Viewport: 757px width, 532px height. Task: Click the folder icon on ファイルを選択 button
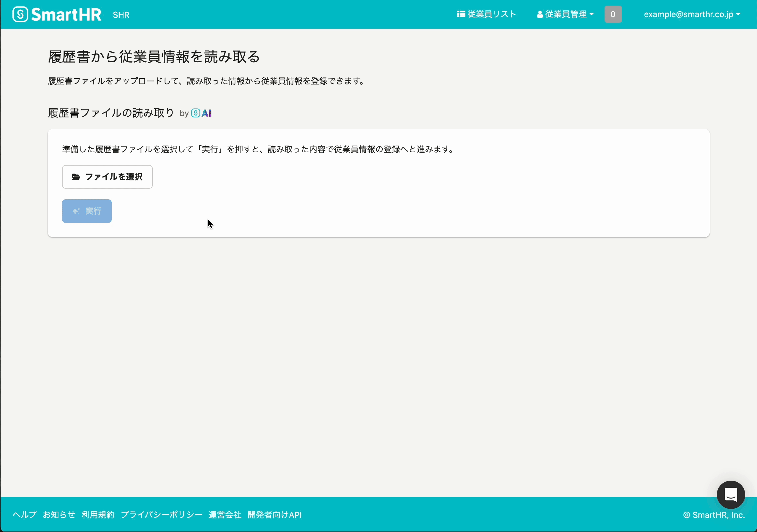click(76, 177)
